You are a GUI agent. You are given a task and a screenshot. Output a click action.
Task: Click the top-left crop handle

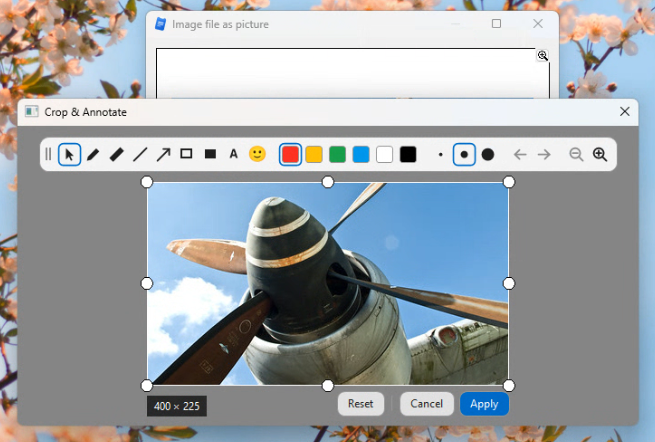tap(147, 182)
